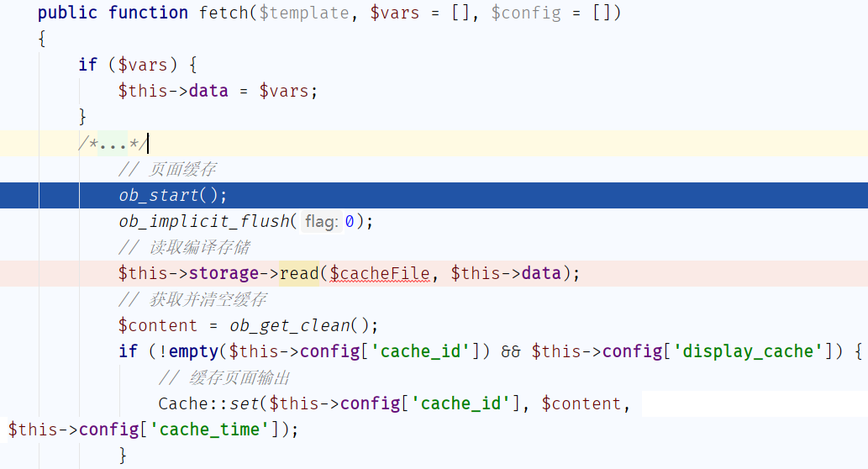Click the 获取并清空缓存 comment line

(x=192, y=299)
